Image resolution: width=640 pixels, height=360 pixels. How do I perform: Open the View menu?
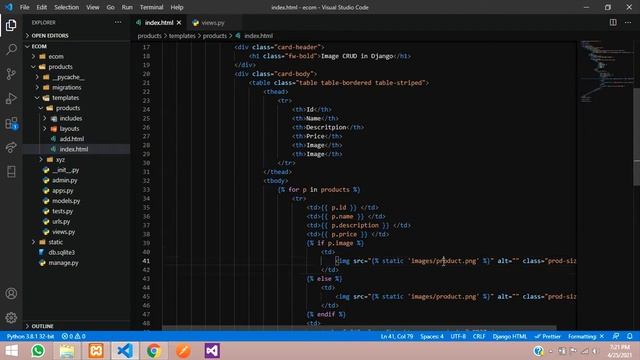tap(93, 7)
